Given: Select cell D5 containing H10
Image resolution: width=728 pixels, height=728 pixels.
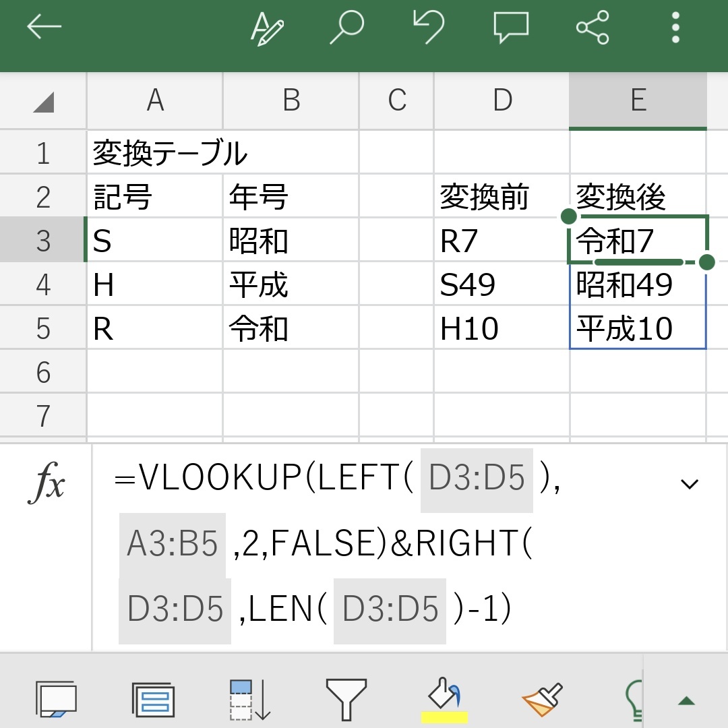Looking at the screenshot, I should tap(502, 328).
